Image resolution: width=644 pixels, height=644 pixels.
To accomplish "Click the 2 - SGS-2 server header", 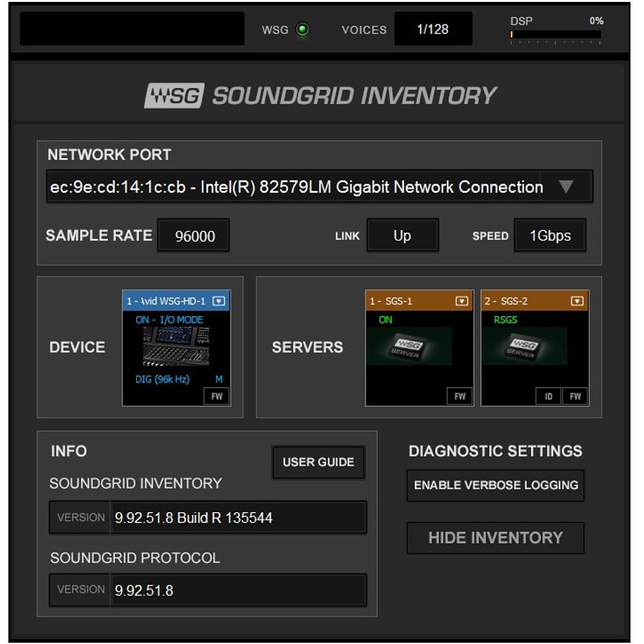I will (x=535, y=301).
